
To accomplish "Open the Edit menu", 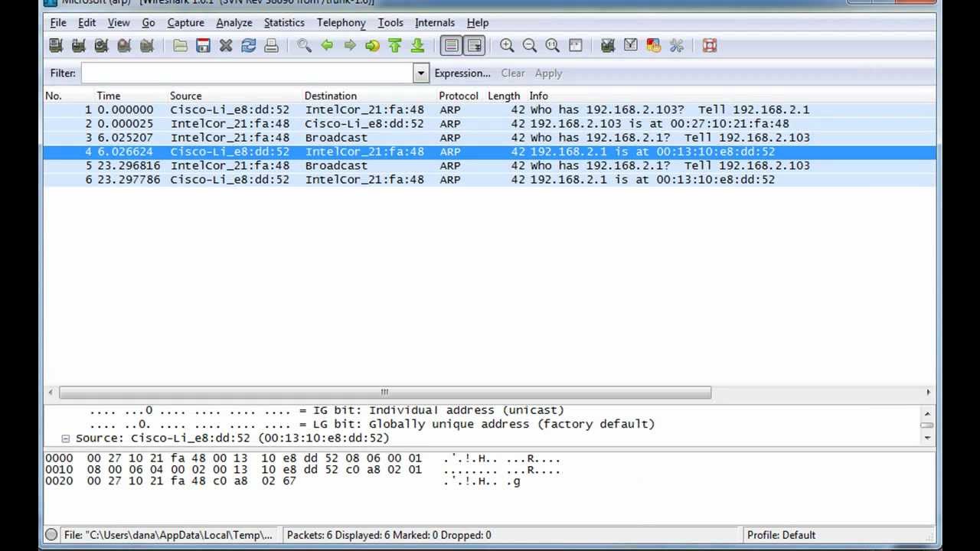I will 87,23.
